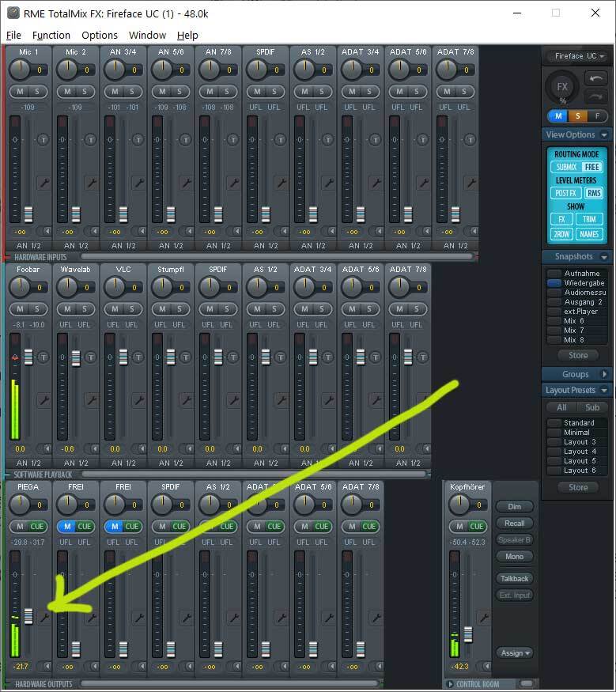
Task: Click the undo arrow near the FX knob
Action: point(594,78)
